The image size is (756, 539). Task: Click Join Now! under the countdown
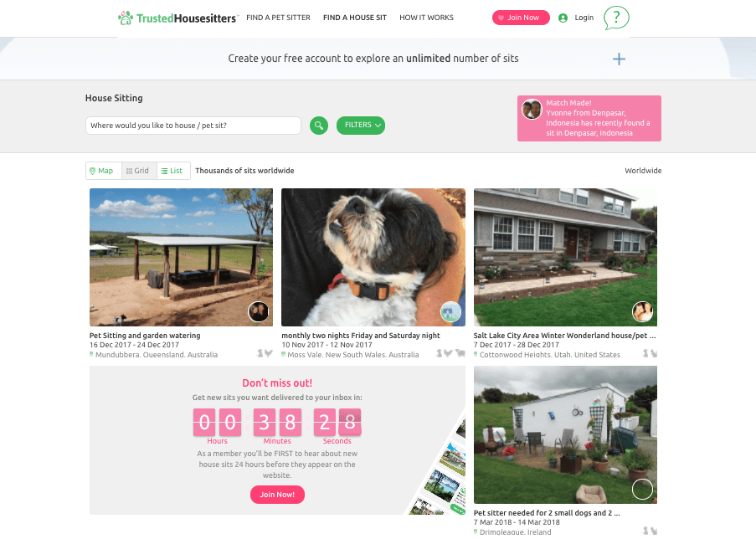coord(277,495)
